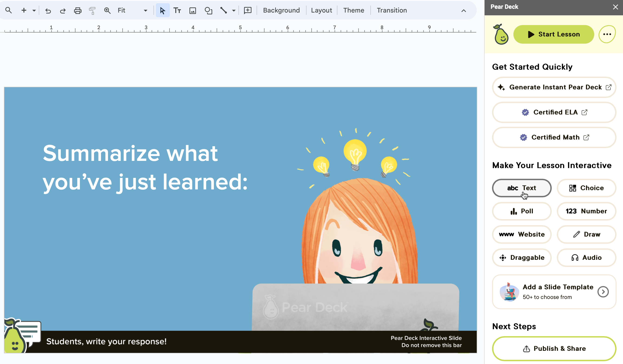Select the arrow cursor tool
This screenshot has height=364, width=623.
coord(162,10)
